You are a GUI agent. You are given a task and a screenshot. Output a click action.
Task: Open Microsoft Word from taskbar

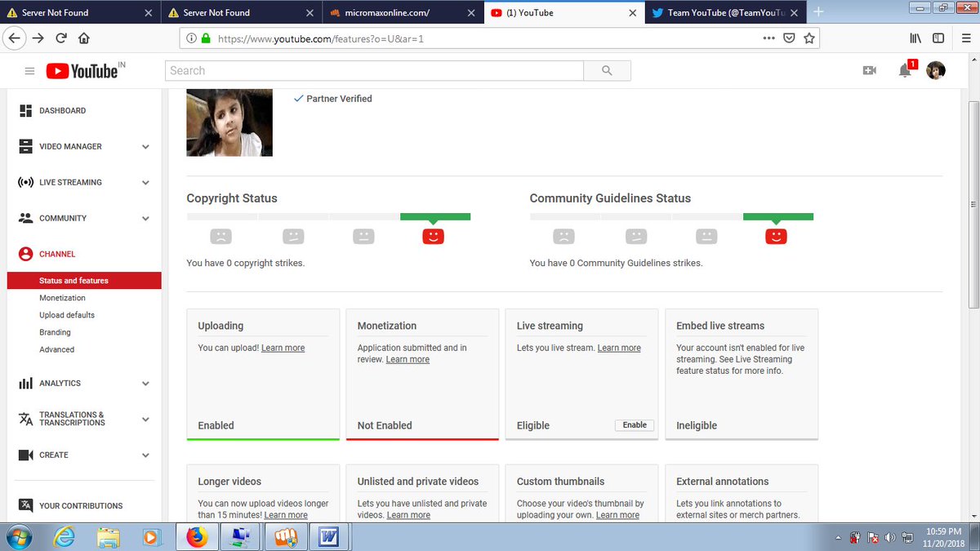(x=329, y=537)
